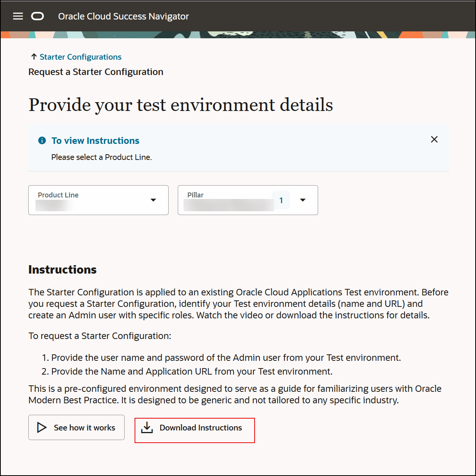Image resolution: width=476 pixels, height=476 pixels.
Task: Open the Product Line dropdown
Action: pyautogui.click(x=98, y=200)
